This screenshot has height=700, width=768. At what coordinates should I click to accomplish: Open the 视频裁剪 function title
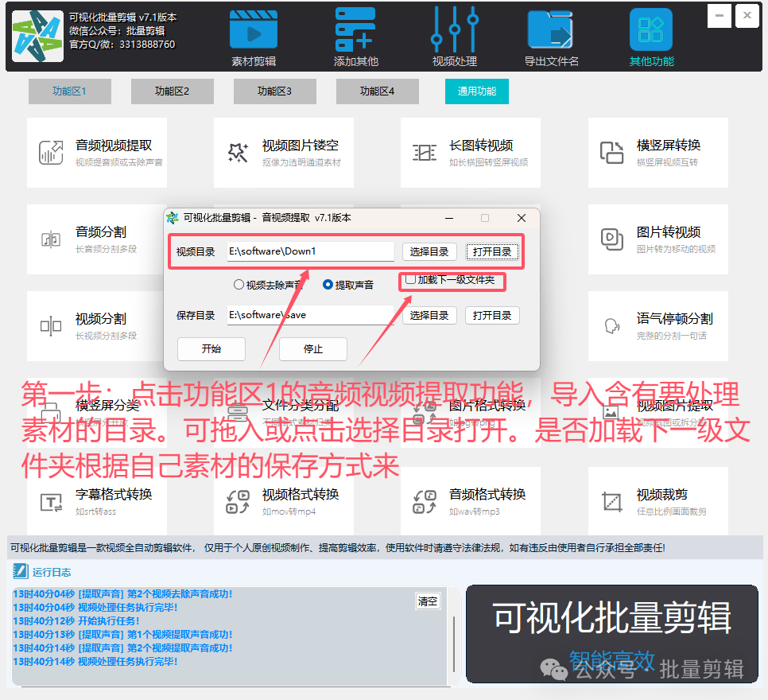click(x=661, y=495)
